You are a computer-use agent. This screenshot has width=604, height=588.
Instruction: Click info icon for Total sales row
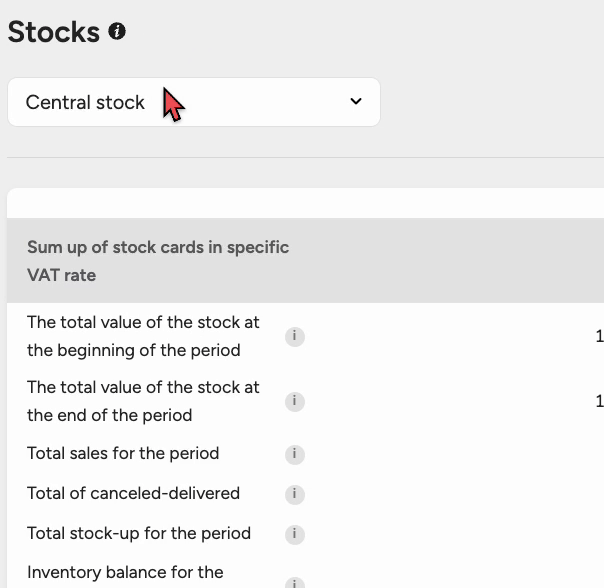pos(294,454)
